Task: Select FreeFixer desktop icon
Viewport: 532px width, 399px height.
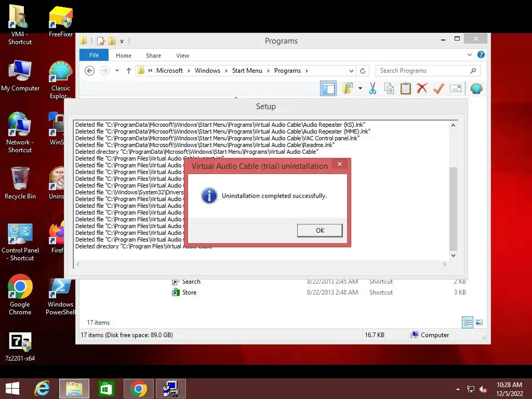Action: point(60,21)
